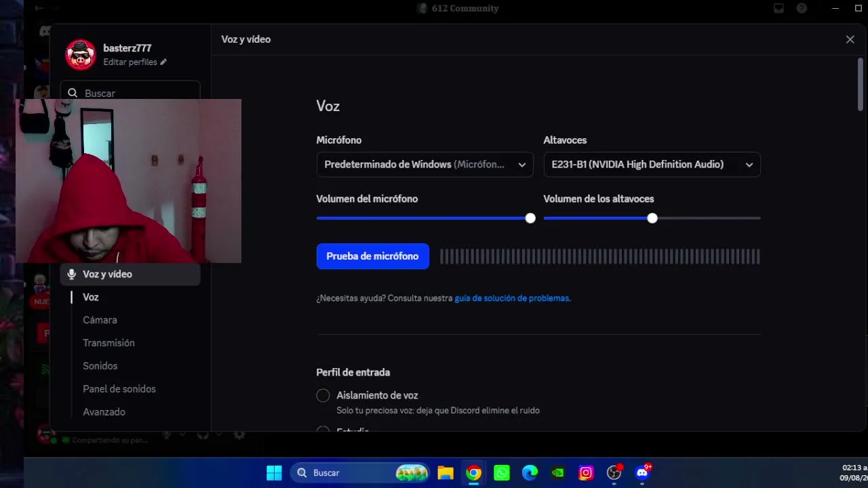Click the basterz777 profile avatar
Screen dimensions: 868x488
click(x=81, y=55)
